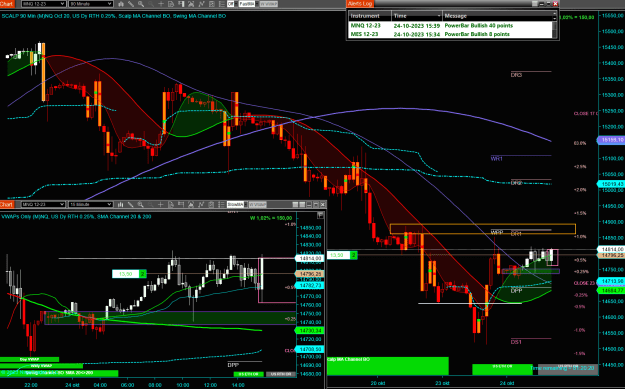
Task: Toggle green US ETH OR button in 90 Minute chart
Action: pos(502,369)
